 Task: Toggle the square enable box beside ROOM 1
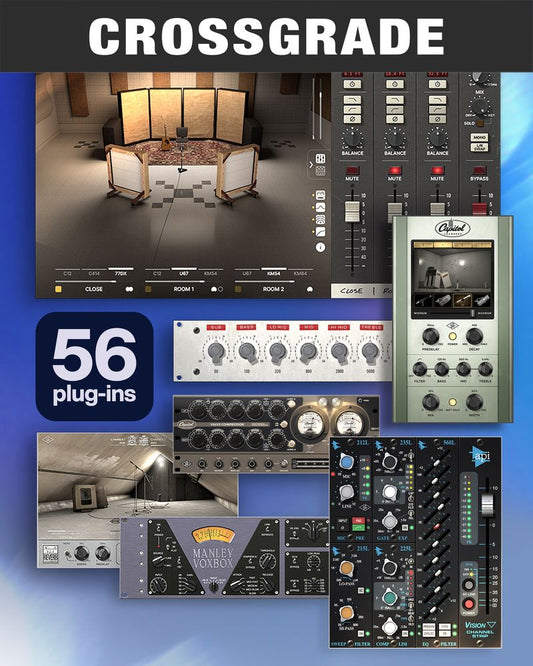click(148, 289)
